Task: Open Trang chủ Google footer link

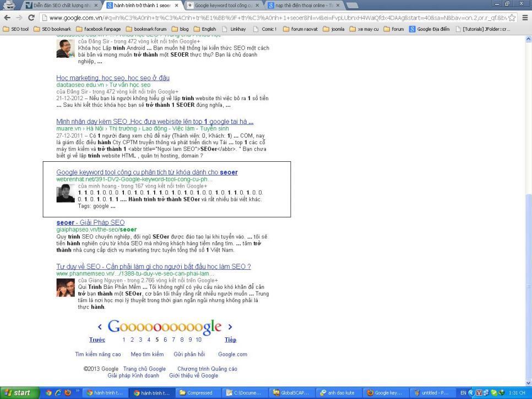Action: point(144,369)
